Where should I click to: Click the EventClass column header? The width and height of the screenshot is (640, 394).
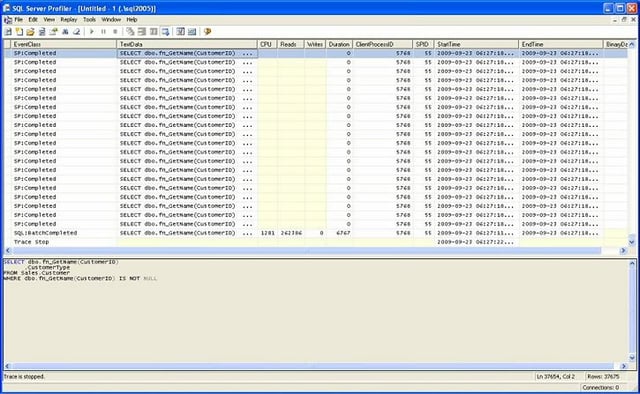click(64, 44)
